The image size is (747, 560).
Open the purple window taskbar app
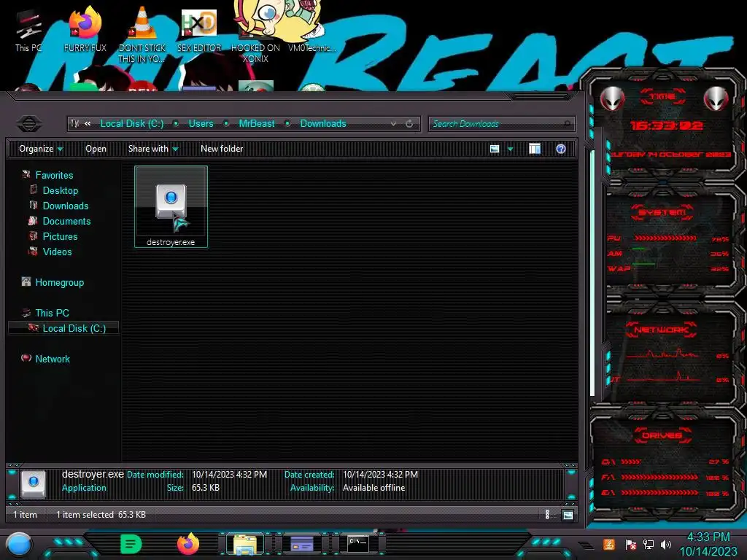click(x=302, y=544)
